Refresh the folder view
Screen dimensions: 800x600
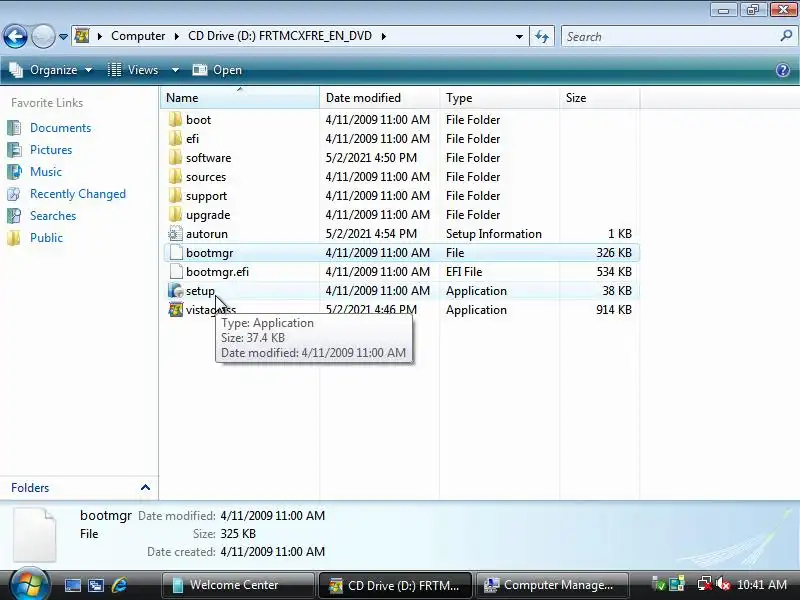(x=542, y=36)
